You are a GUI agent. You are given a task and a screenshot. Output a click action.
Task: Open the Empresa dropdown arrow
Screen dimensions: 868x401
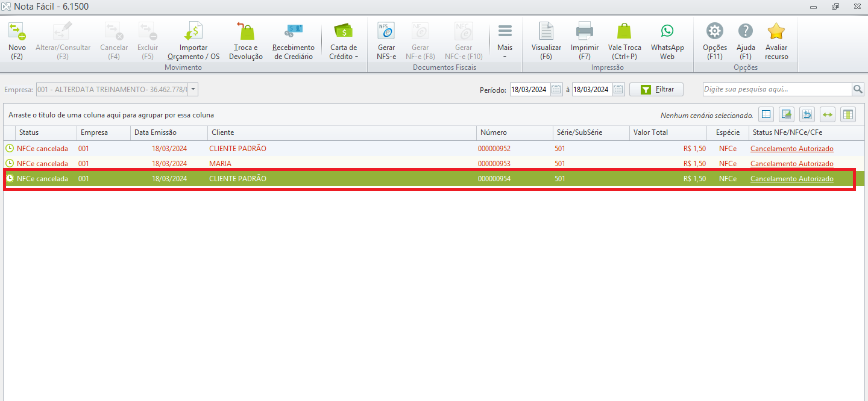193,89
